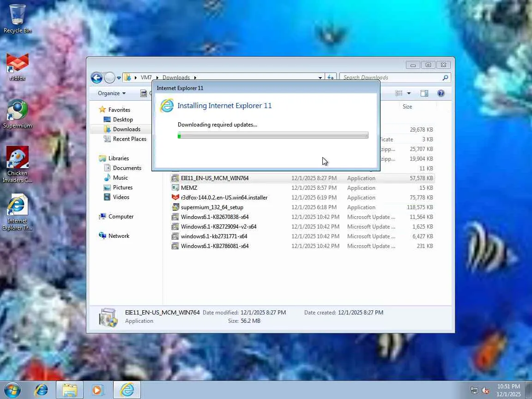This screenshot has height=399, width=532.
Task: Launch r3dfox from the desktop shortcut
Action: tap(17, 67)
